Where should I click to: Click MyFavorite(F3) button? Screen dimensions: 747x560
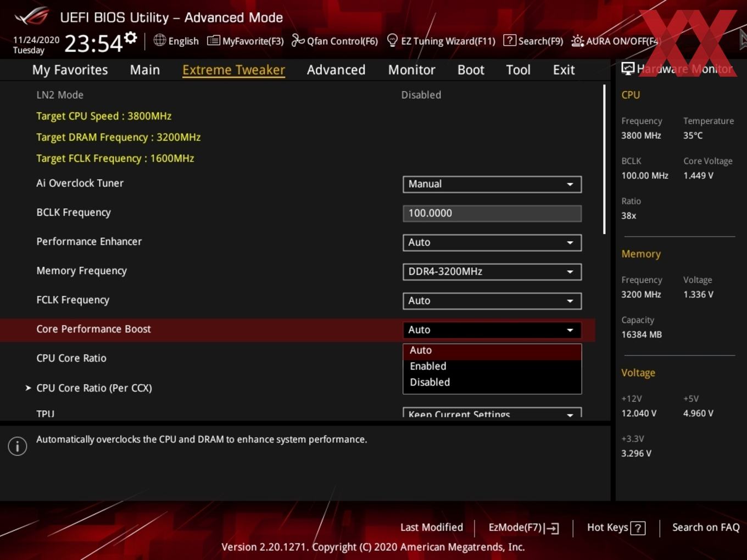click(x=246, y=41)
